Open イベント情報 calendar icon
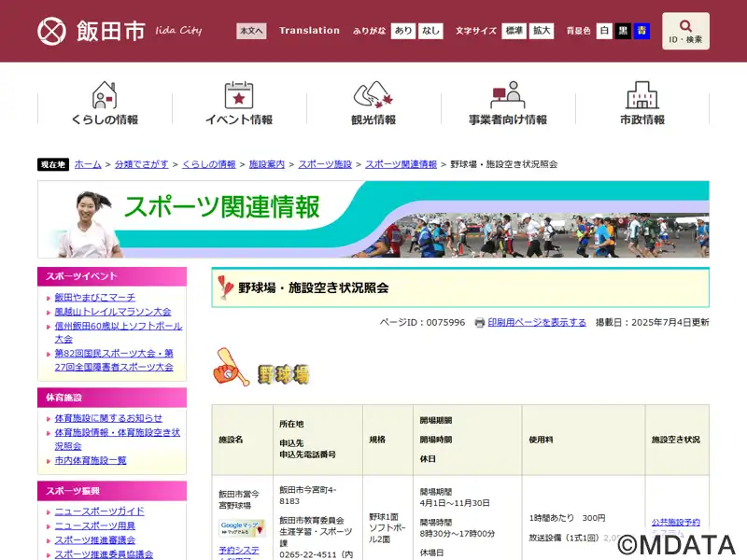Image resolution: width=747 pixels, height=560 pixels. click(x=239, y=95)
